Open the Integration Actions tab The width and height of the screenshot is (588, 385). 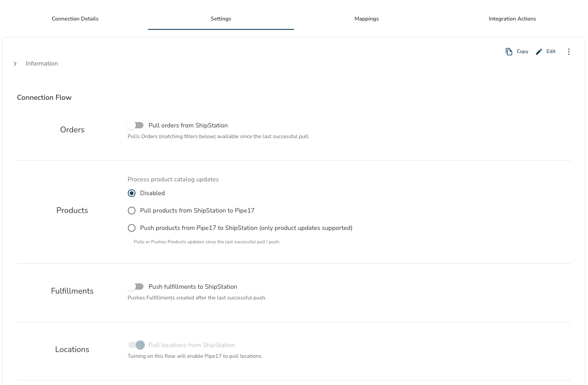point(512,19)
